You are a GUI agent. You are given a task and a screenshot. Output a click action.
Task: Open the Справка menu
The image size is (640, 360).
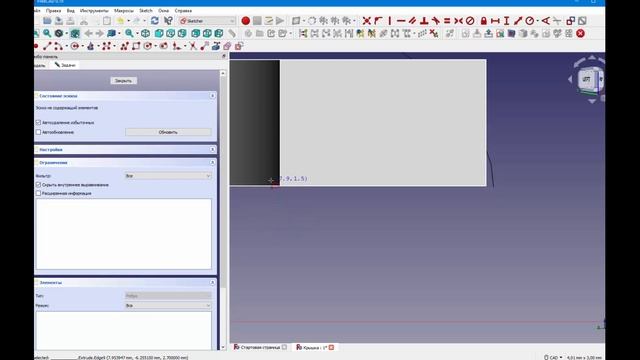click(183, 11)
